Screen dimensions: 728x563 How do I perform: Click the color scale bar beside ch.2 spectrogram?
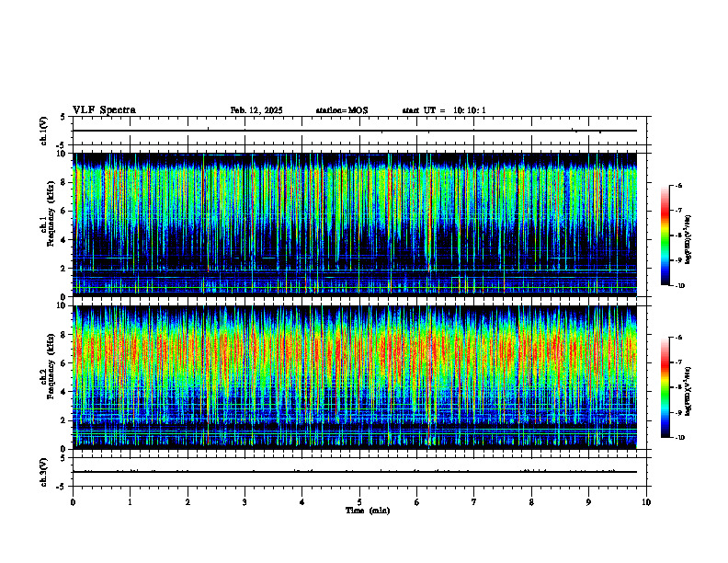(665, 387)
